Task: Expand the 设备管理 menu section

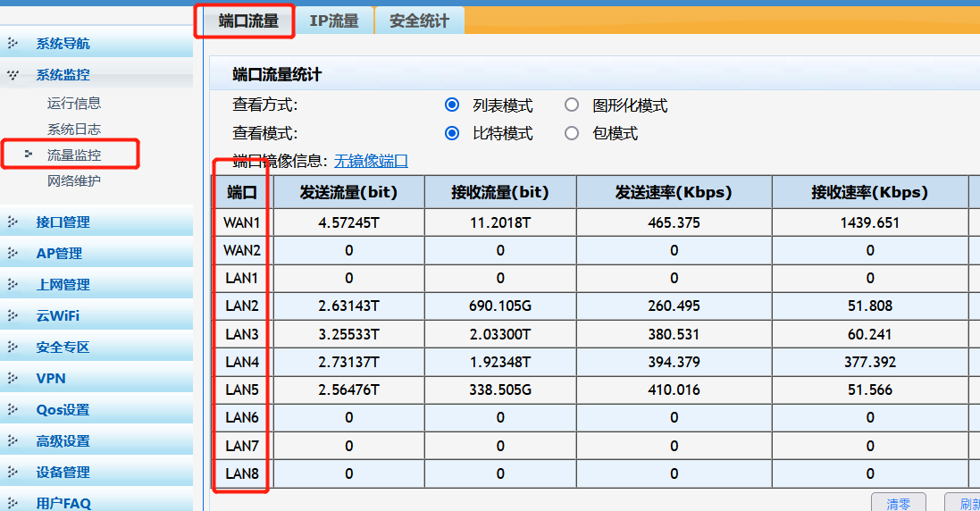Action: pyautogui.click(x=96, y=472)
